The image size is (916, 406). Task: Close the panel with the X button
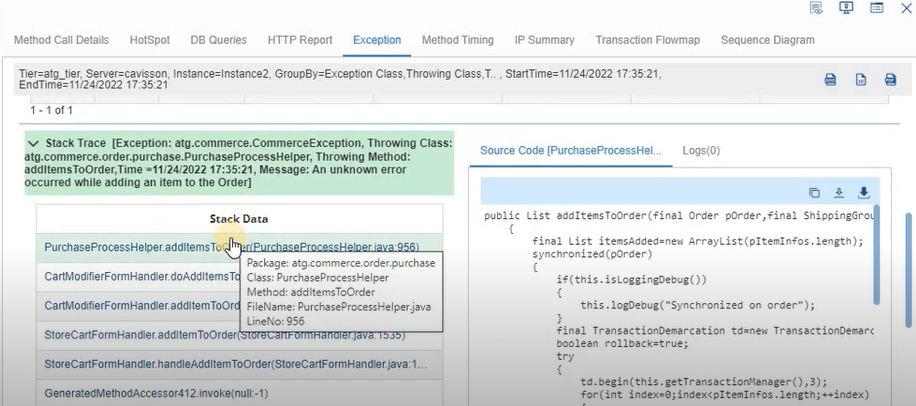(906, 9)
